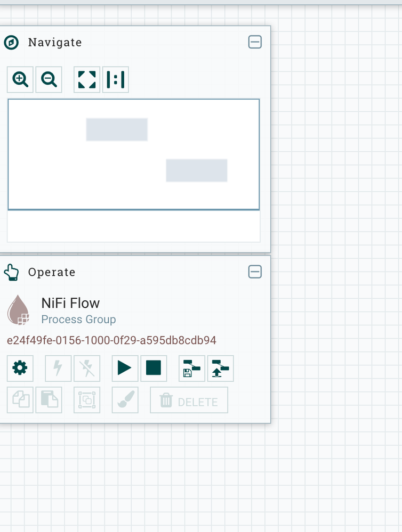Click the Create Template icon
The image size is (402, 532).
pos(191,368)
